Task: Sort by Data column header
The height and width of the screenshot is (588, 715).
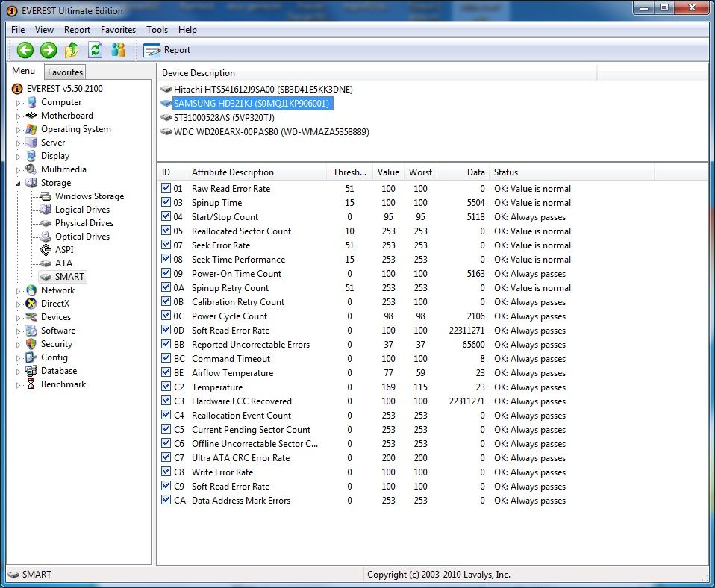Action: coord(463,172)
